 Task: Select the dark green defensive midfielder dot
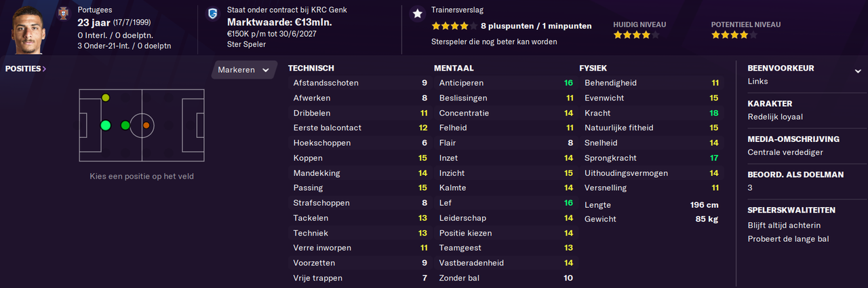click(x=125, y=125)
